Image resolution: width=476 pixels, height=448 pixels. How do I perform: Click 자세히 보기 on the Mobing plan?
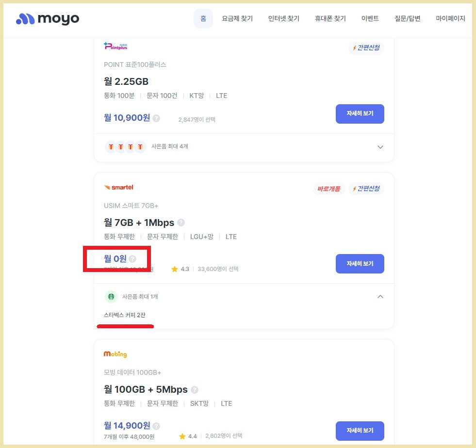point(360,431)
